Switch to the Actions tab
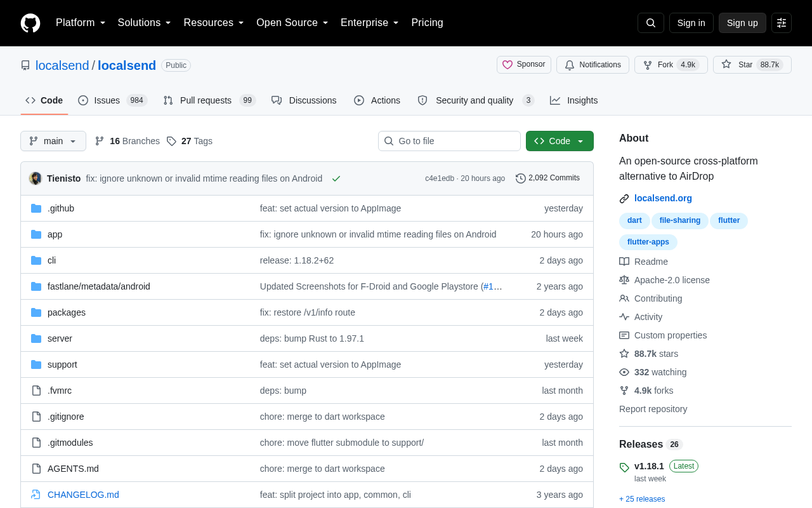Viewport: 812px width, 508px height. [377, 100]
